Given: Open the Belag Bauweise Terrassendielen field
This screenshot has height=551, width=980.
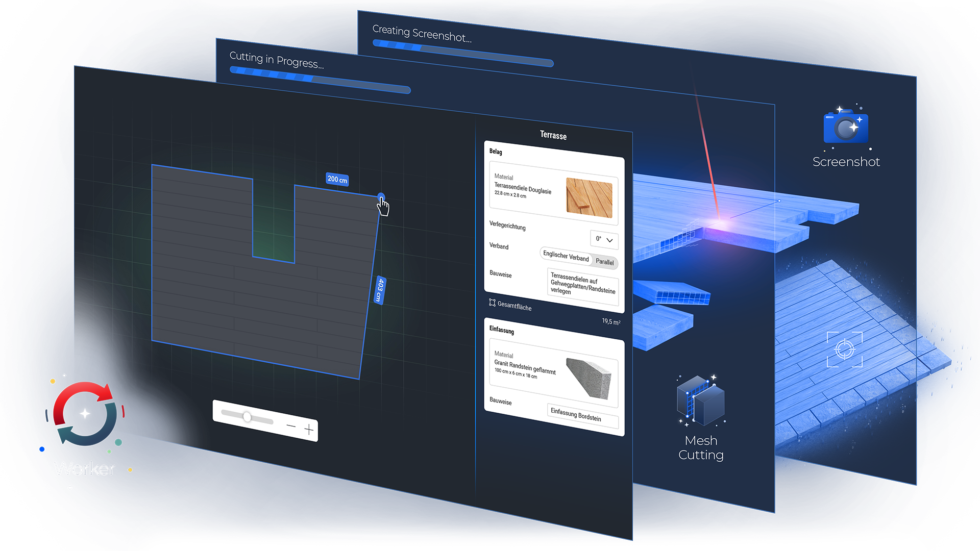Looking at the screenshot, I should coord(583,287).
